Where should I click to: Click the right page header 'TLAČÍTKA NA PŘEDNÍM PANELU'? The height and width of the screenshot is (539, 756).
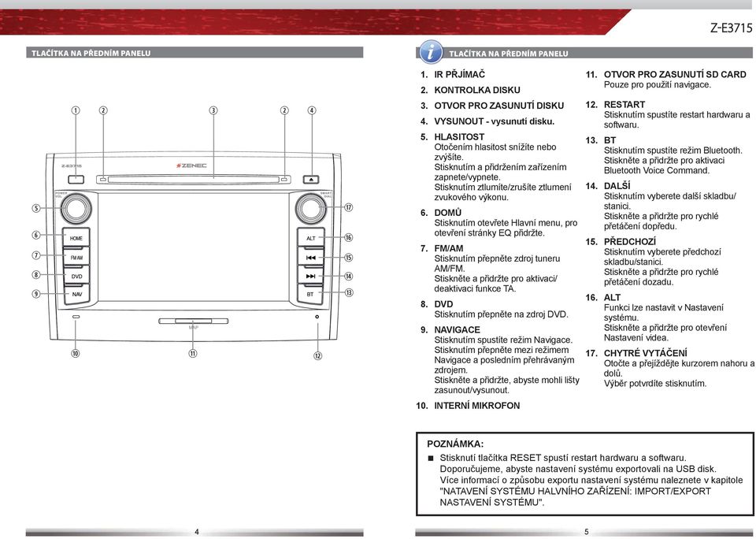(x=509, y=54)
